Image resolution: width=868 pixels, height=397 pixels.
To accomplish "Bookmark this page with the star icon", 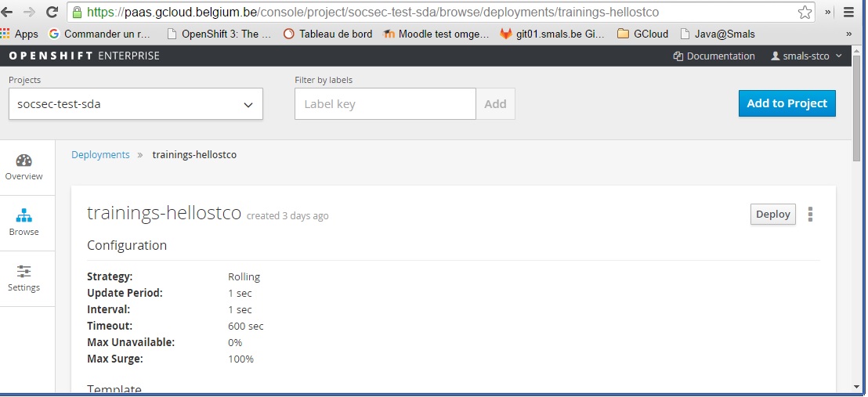I will click(805, 13).
